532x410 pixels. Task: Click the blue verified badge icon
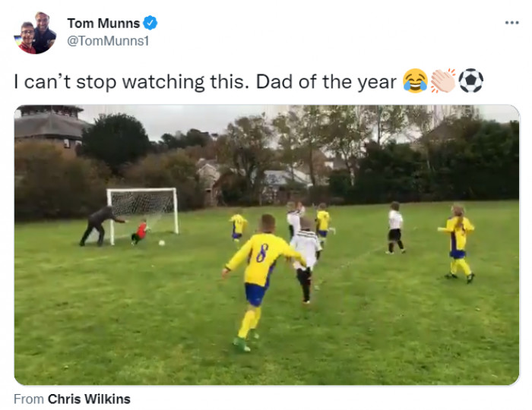coord(150,23)
